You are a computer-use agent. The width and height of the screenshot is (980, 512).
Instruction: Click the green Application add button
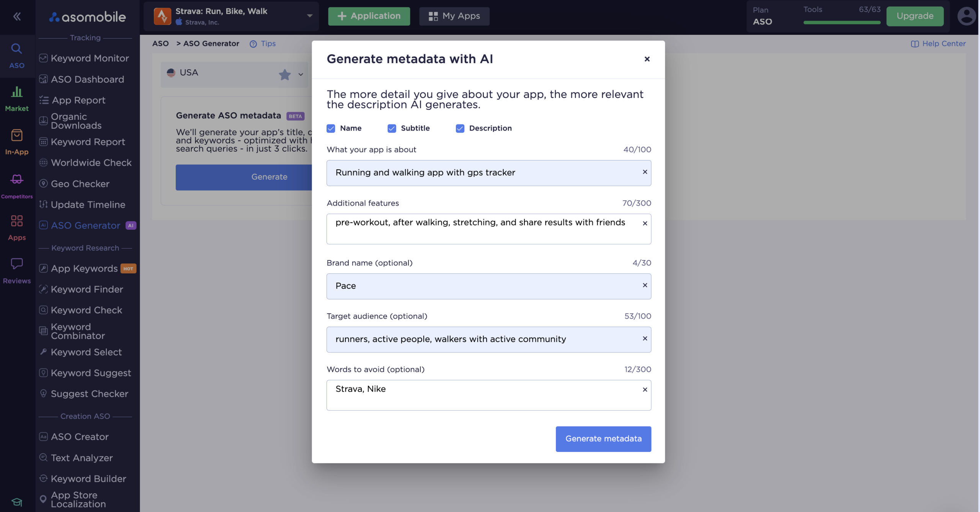tap(369, 16)
